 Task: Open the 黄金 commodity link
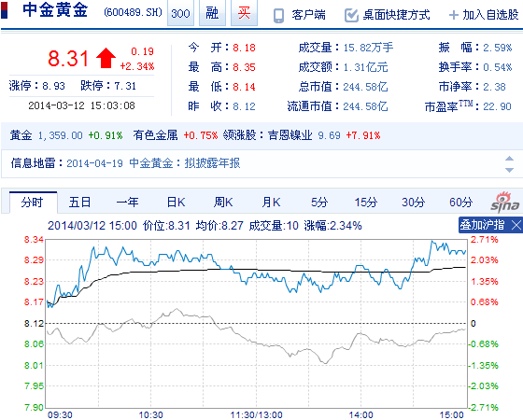pos(21,135)
